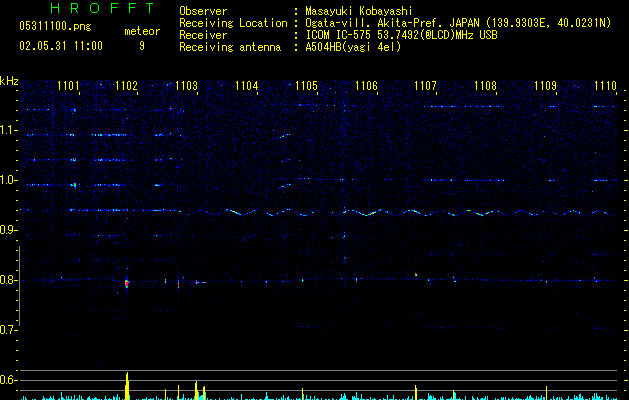Screen dimensions: 629x400
Task: Select the 1110 time marker
Action: [x=605, y=86]
